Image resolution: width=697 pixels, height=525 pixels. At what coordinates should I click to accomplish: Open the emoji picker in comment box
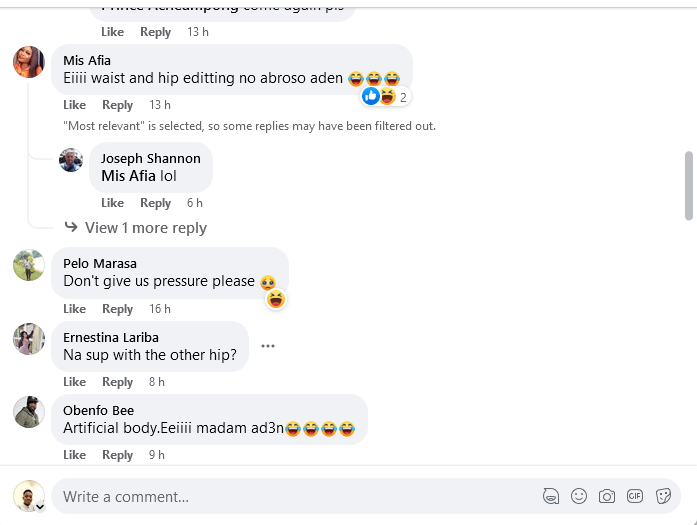[578, 496]
